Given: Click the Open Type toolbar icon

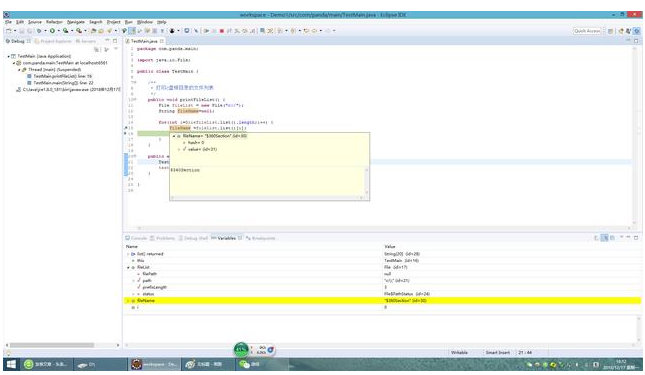Looking at the screenshot, I should [x=93, y=31].
